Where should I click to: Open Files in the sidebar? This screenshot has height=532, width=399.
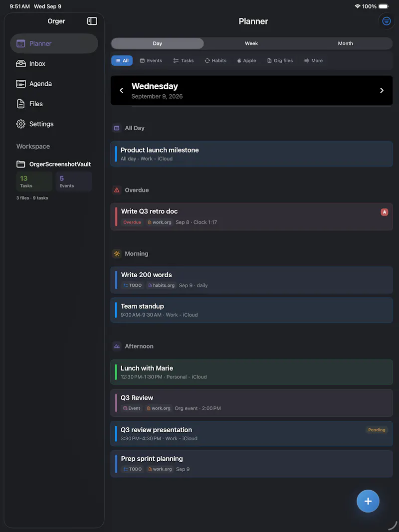tap(54, 104)
